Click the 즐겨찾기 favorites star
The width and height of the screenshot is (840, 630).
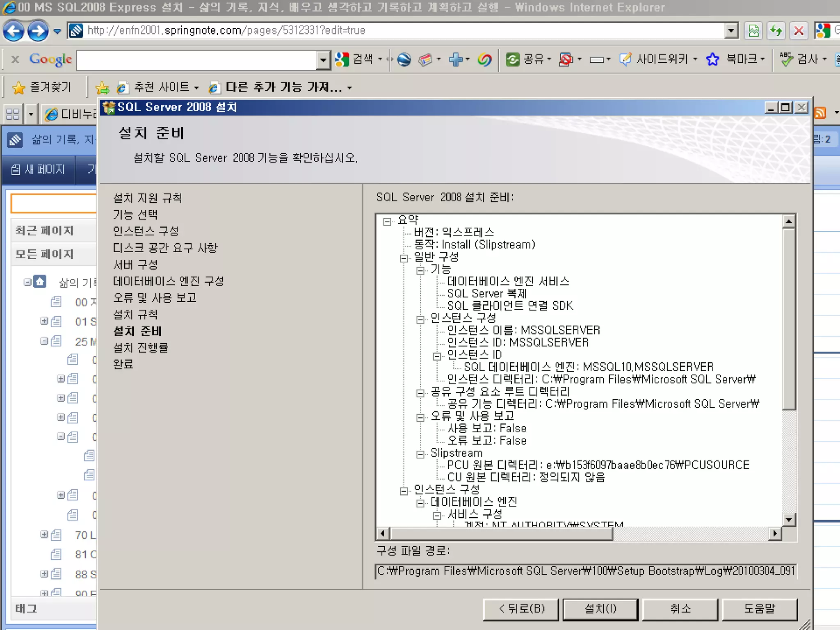(x=19, y=87)
